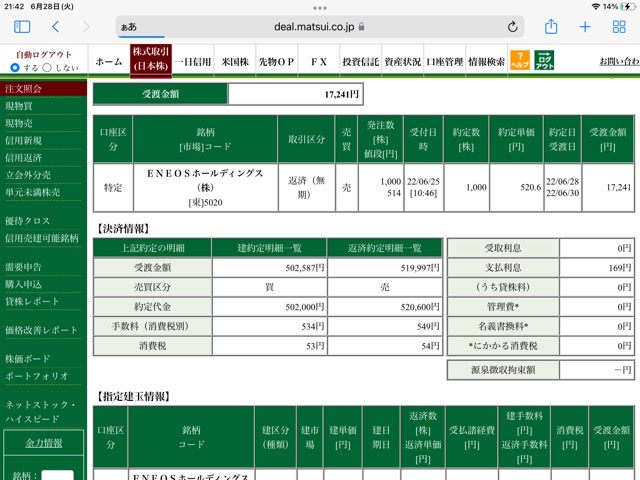The height and width of the screenshot is (480, 640).
Task: Click the 返済（無期）transaction type cell
Action: point(306,187)
